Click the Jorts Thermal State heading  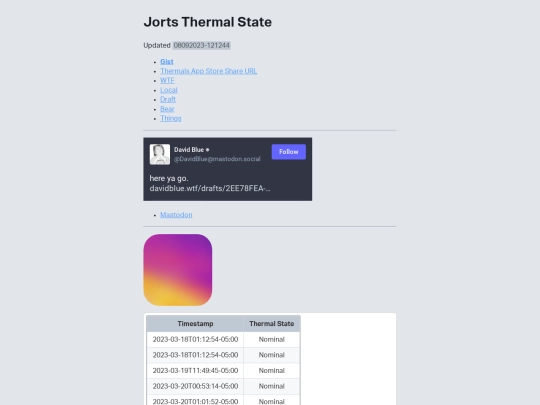click(x=208, y=22)
